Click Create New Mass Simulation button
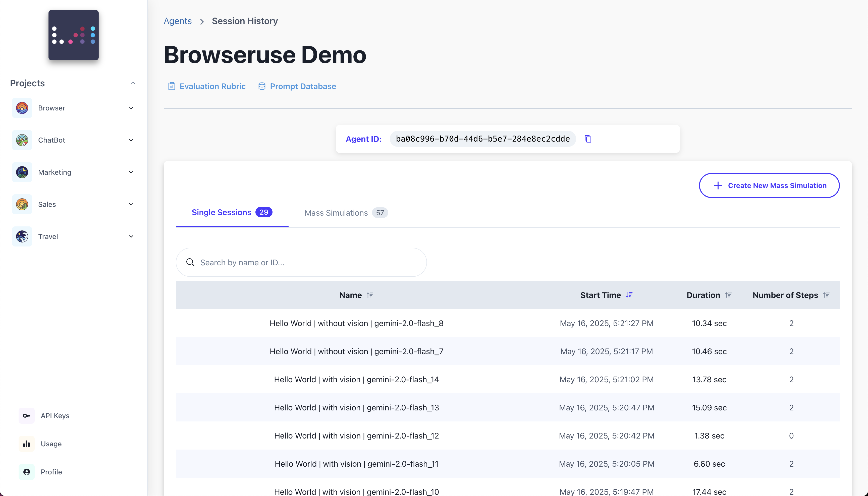868x496 pixels. tap(769, 185)
